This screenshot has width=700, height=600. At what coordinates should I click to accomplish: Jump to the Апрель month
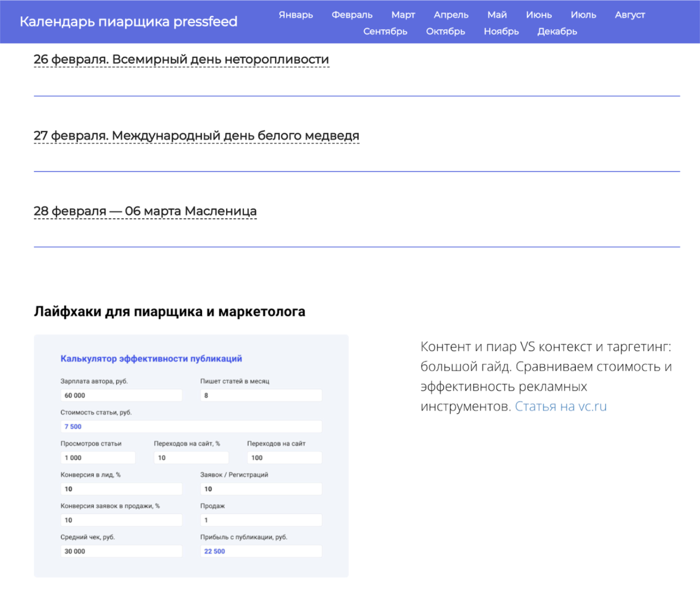[x=451, y=15]
